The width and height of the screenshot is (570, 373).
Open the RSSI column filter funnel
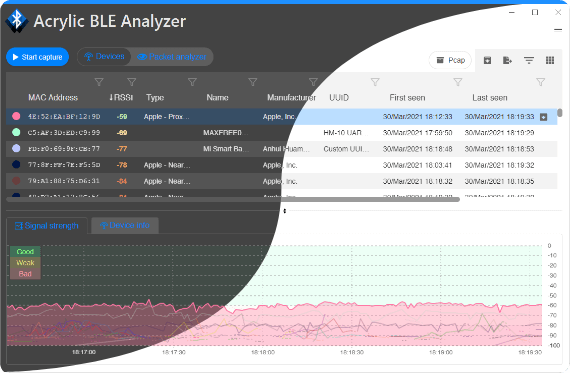[x=132, y=82]
